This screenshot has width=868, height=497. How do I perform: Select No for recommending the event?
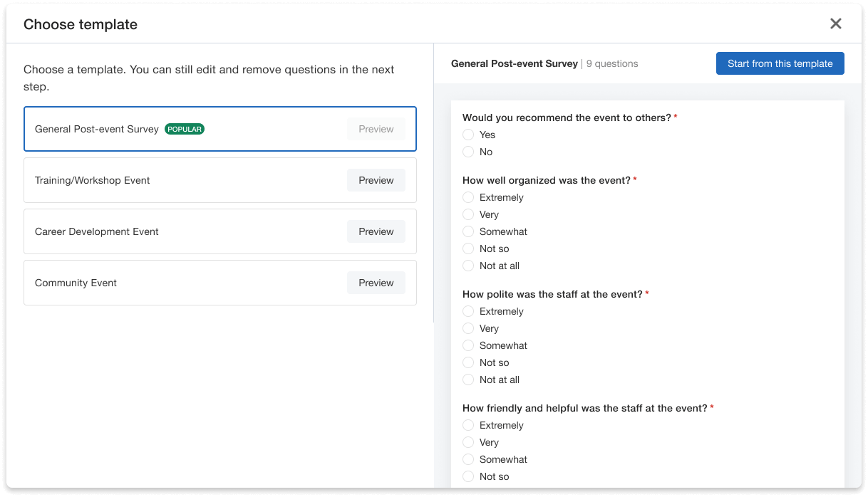coord(468,152)
